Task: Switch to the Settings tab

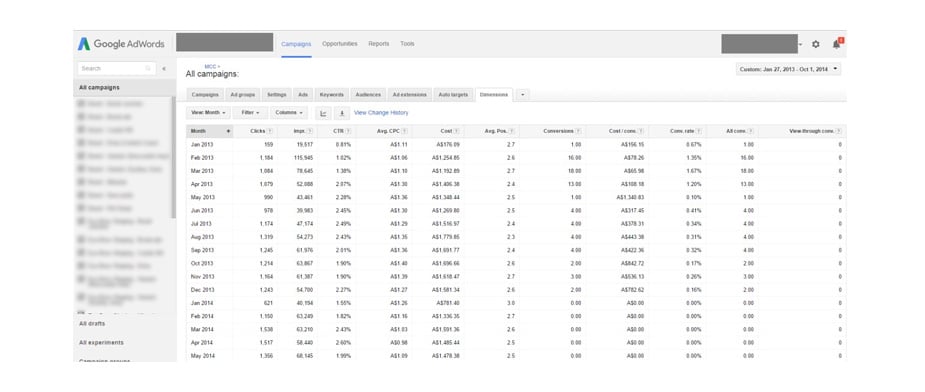Action: coord(277,94)
